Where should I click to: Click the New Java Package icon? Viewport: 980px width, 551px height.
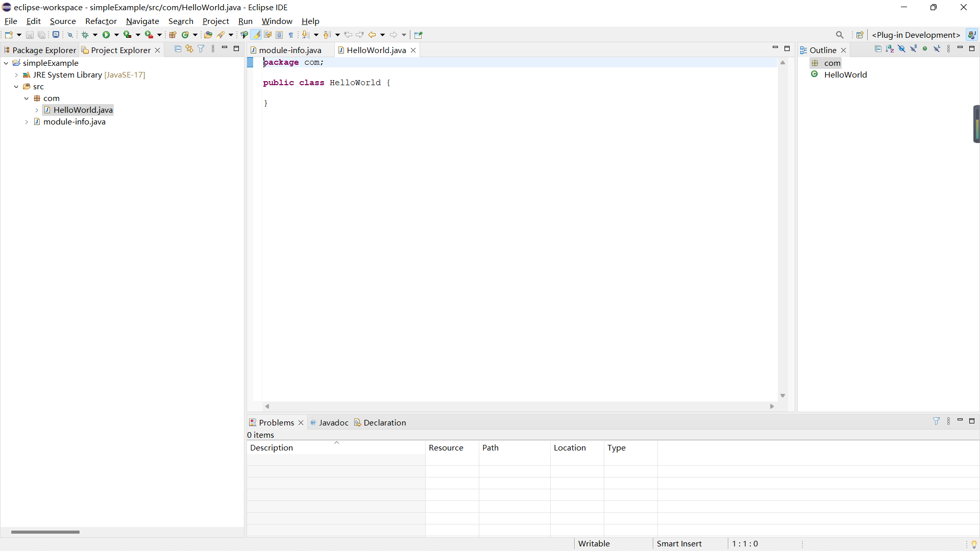click(x=173, y=35)
